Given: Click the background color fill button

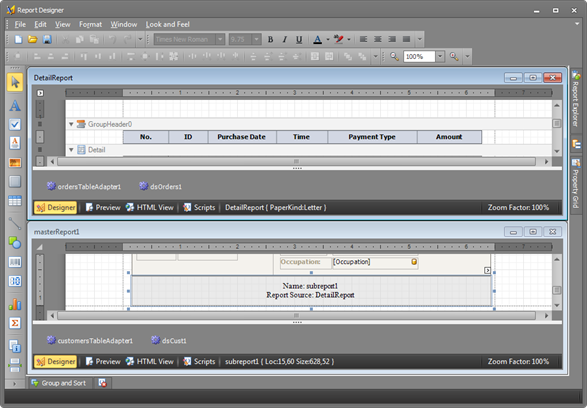Looking at the screenshot, I should tap(339, 39).
